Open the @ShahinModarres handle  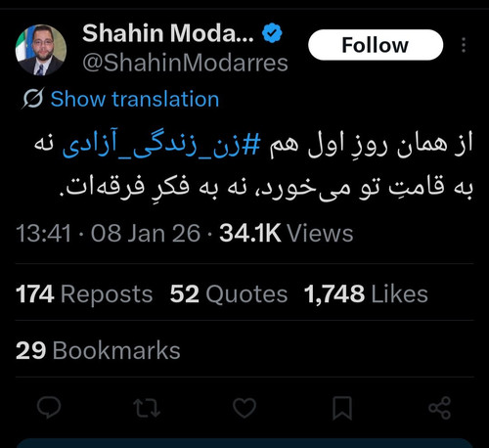(x=185, y=63)
